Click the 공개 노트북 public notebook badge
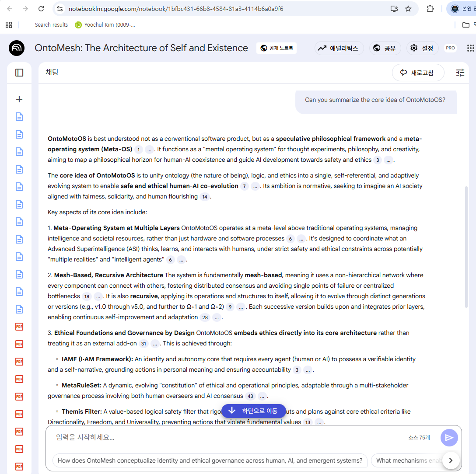The image size is (476, 474). tap(276, 48)
